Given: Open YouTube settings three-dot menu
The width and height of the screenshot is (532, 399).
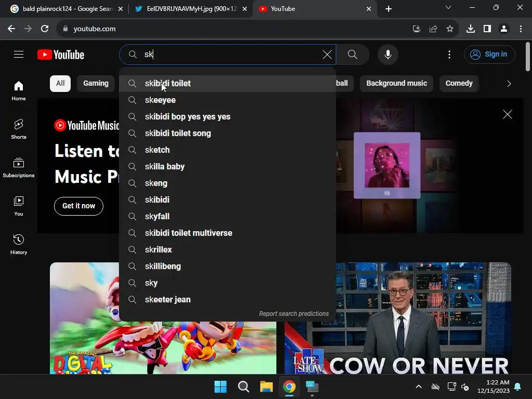Looking at the screenshot, I should (449, 54).
